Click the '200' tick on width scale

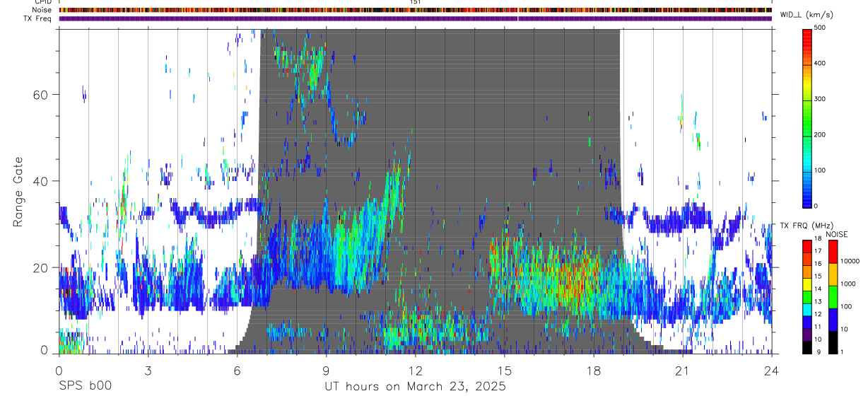819,136
